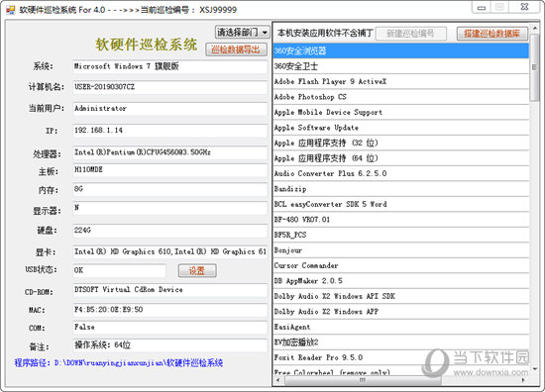The width and height of the screenshot is (545, 392).
Task: Click the IP field 192.168.1.14
Action: pyautogui.click(x=170, y=131)
